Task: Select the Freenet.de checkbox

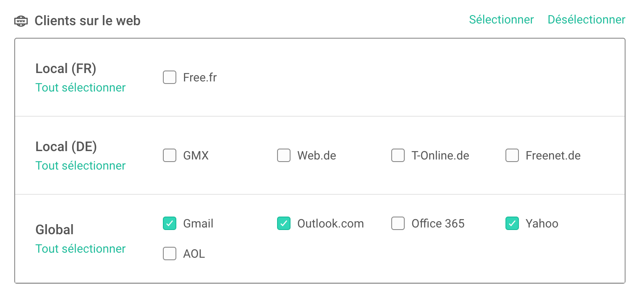Action: pyautogui.click(x=512, y=155)
